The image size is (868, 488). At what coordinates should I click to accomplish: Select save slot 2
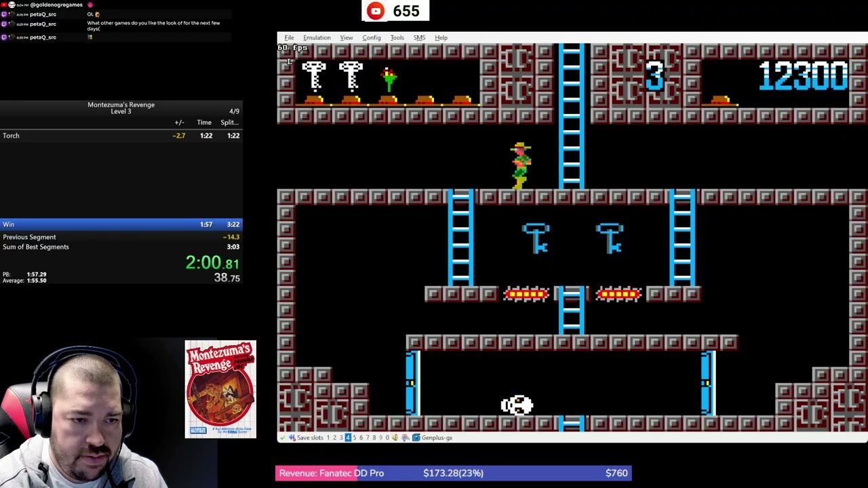pyautogui.click(x=335, y=438)
